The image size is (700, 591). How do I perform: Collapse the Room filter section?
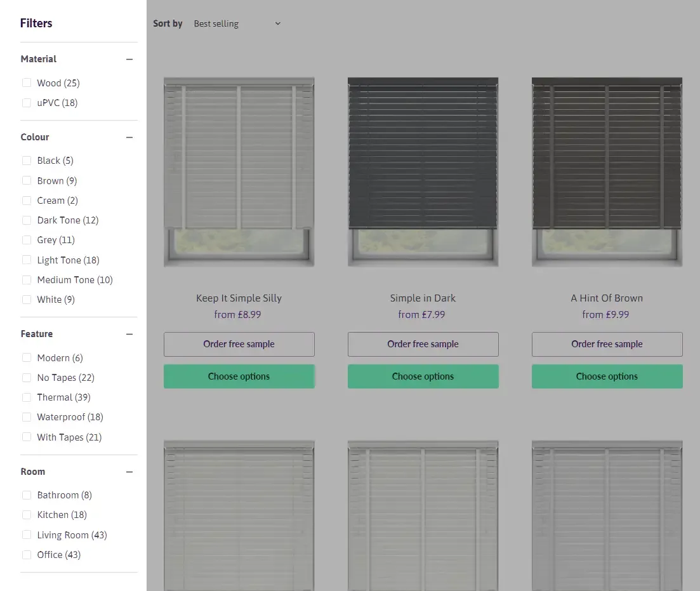point(129,472)
